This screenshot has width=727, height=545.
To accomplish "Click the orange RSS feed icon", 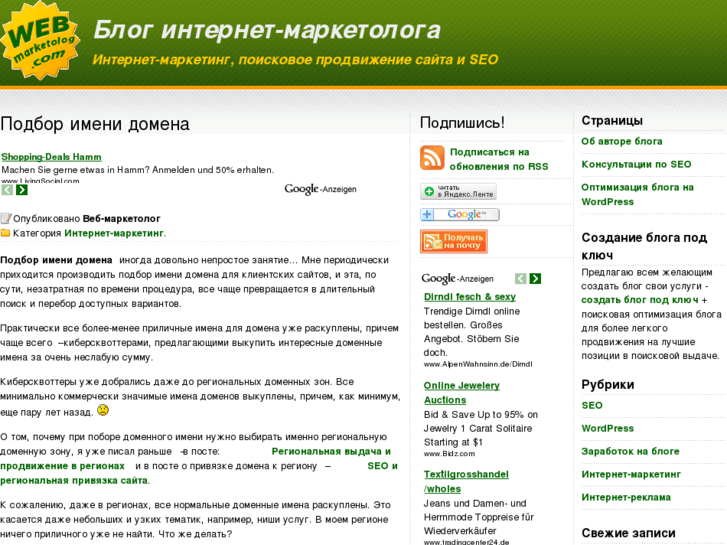I will point(432,158).
